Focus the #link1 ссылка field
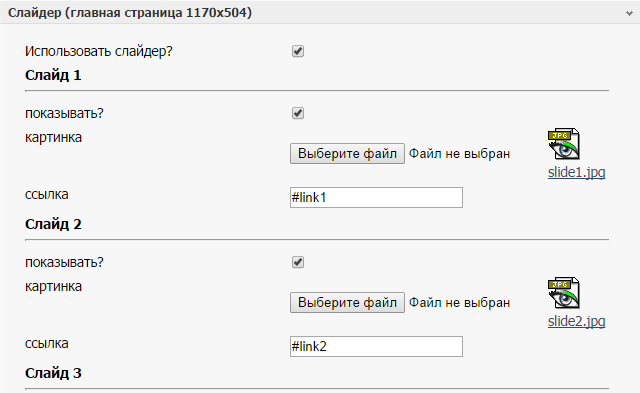640x393 pixels. (x=376, y=198)
